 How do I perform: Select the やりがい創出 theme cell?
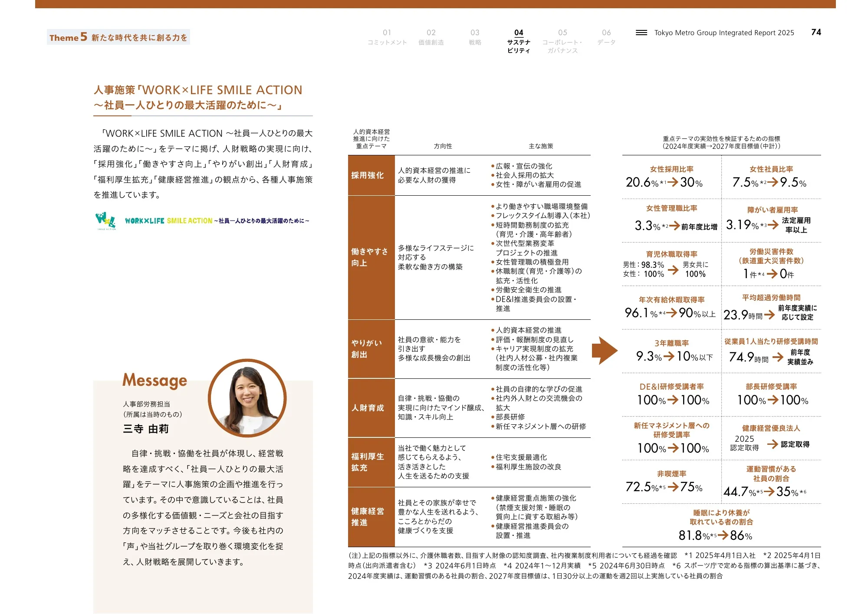click(x=372, y=349)
